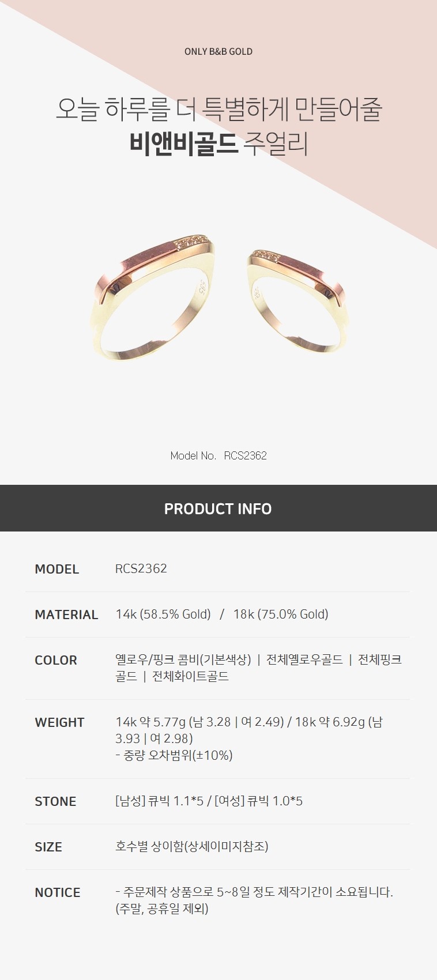Click the right ring product image
437x980 pixels.
click(299, 303)
